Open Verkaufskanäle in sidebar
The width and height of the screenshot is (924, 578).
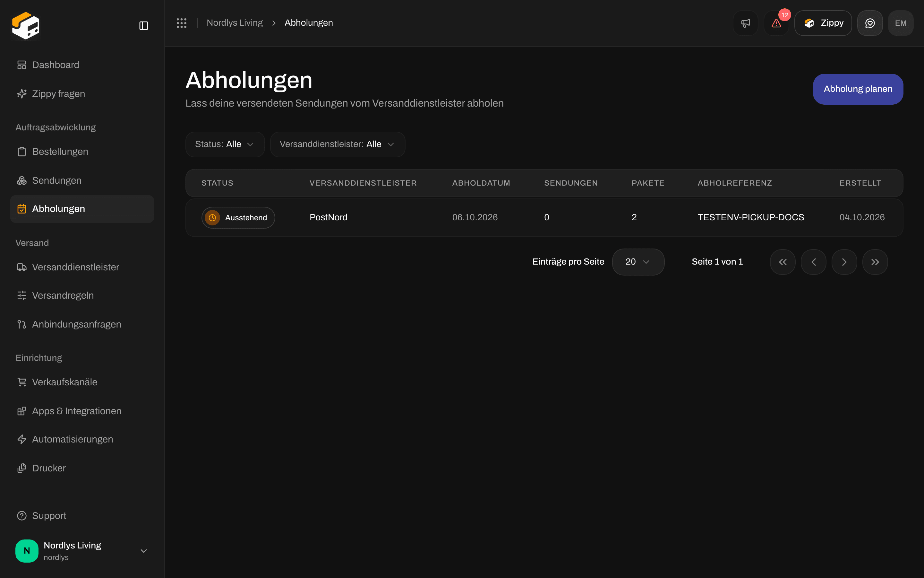82,382
